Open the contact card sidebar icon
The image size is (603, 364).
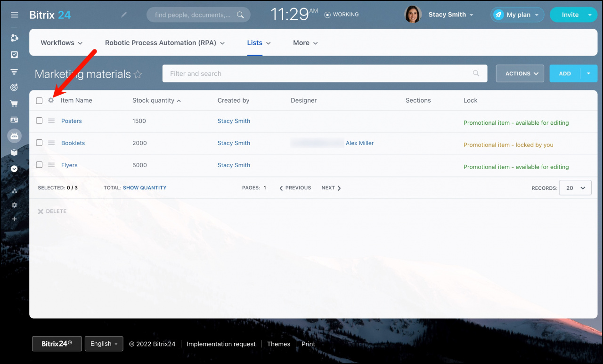point(15,120)
